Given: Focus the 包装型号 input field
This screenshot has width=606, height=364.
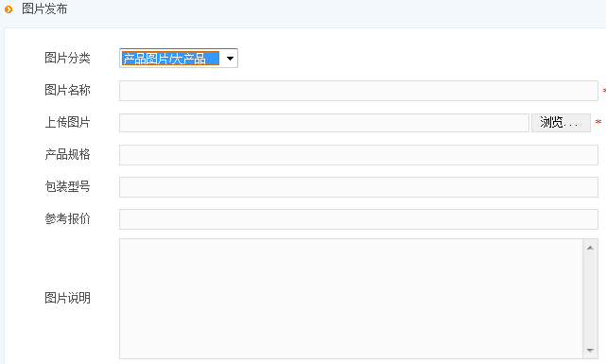Looking at the screenshot, I should click(x=358, y=187).
